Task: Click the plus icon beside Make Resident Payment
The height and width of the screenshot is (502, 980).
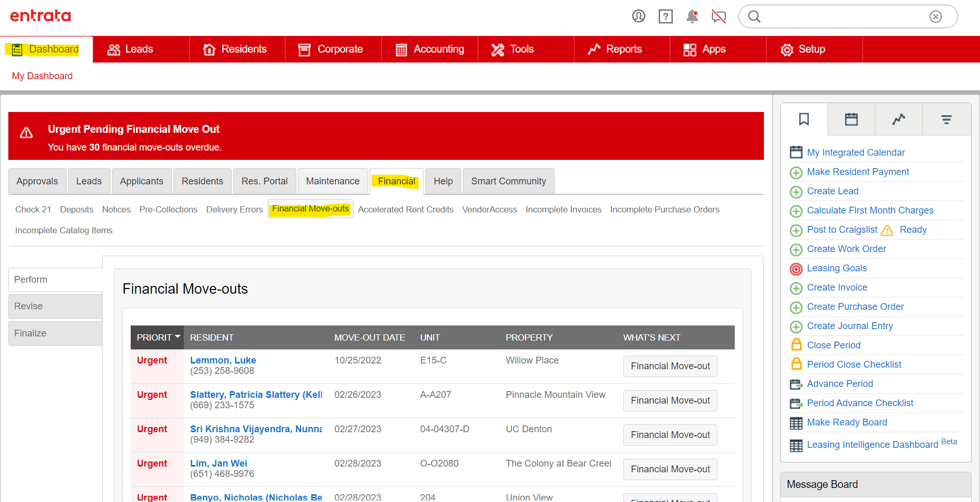Action: (796, 172)
